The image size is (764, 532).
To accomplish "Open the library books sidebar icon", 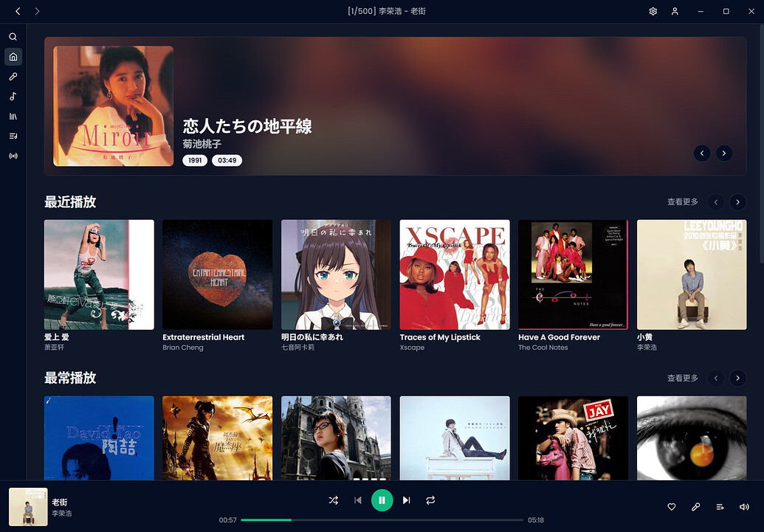I will [13, 117].
